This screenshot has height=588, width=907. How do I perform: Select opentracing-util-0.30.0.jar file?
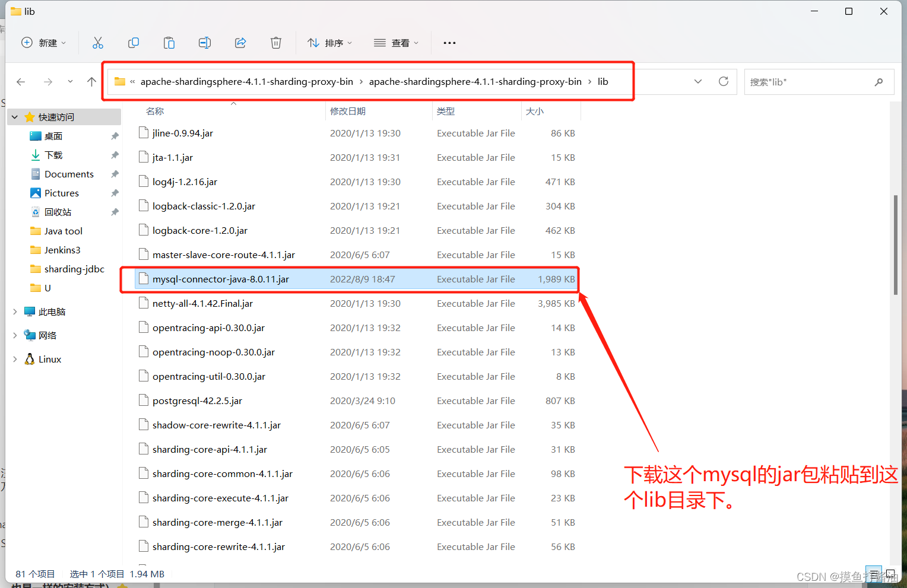(x=356, y=376)
